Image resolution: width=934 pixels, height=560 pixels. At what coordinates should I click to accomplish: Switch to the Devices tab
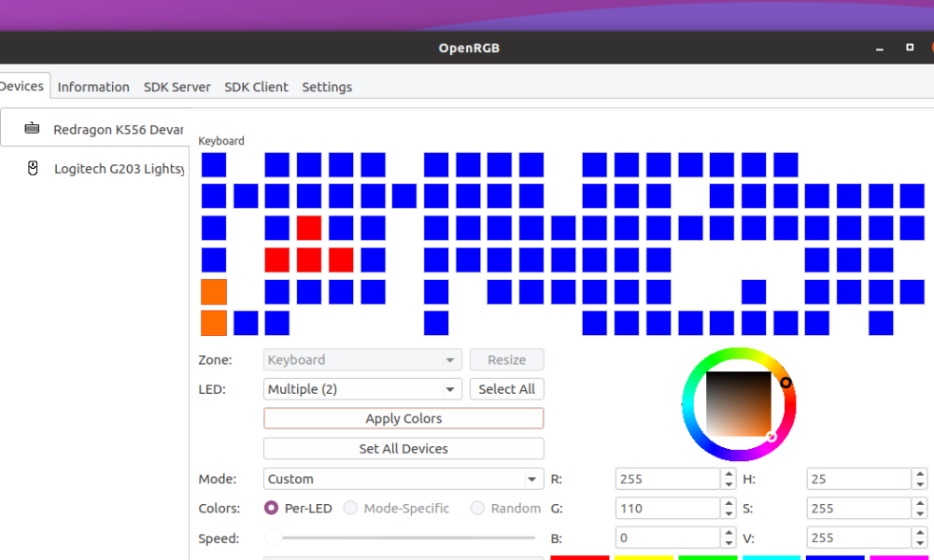pyautogui.click(x=22, y=86)
